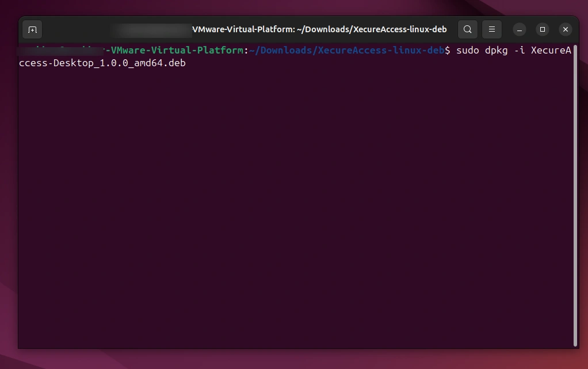Image resolution: width=588 pixels, height=369 pixels.
Task: Open terminal search via its toolbar icon
Action: click(467, 29)
